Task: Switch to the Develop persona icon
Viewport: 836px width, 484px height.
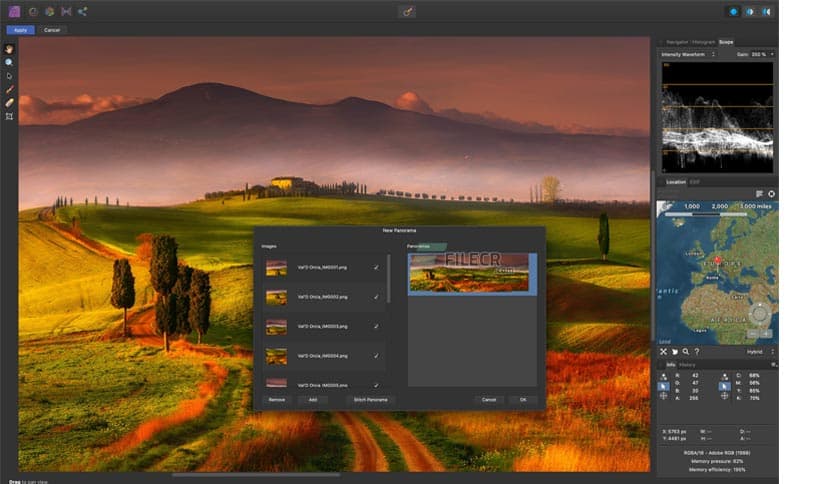Action: (50, 11)
